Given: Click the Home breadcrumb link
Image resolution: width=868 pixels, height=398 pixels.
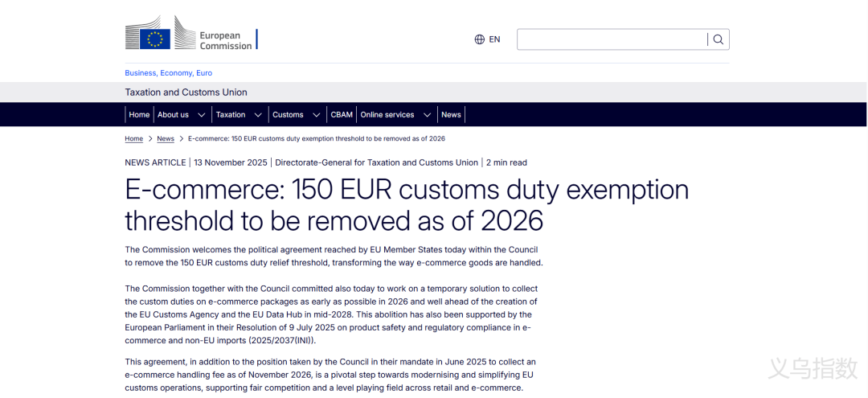Looking at the screenshot, I should click(x=133, y=139).
